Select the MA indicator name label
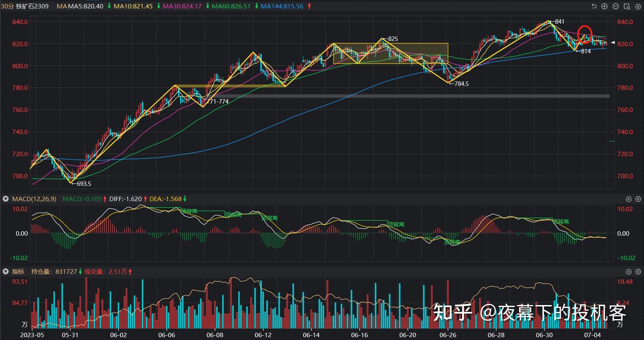 [x=61, y=6]
